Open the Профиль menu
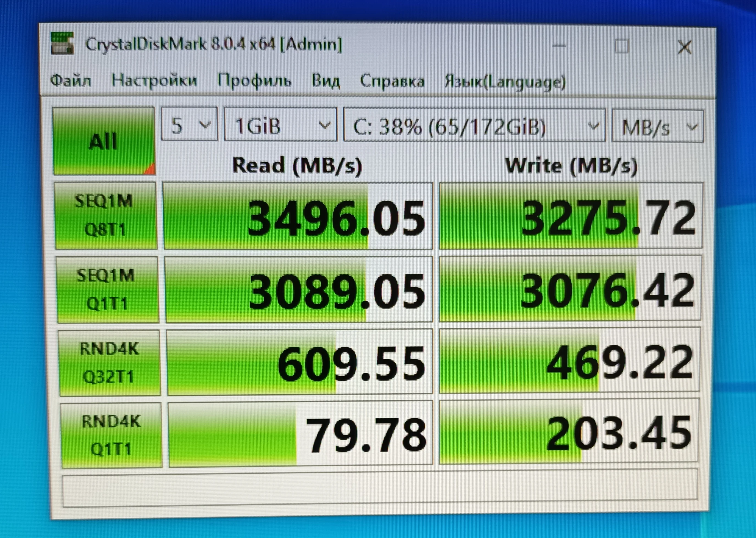 (254, 81)
